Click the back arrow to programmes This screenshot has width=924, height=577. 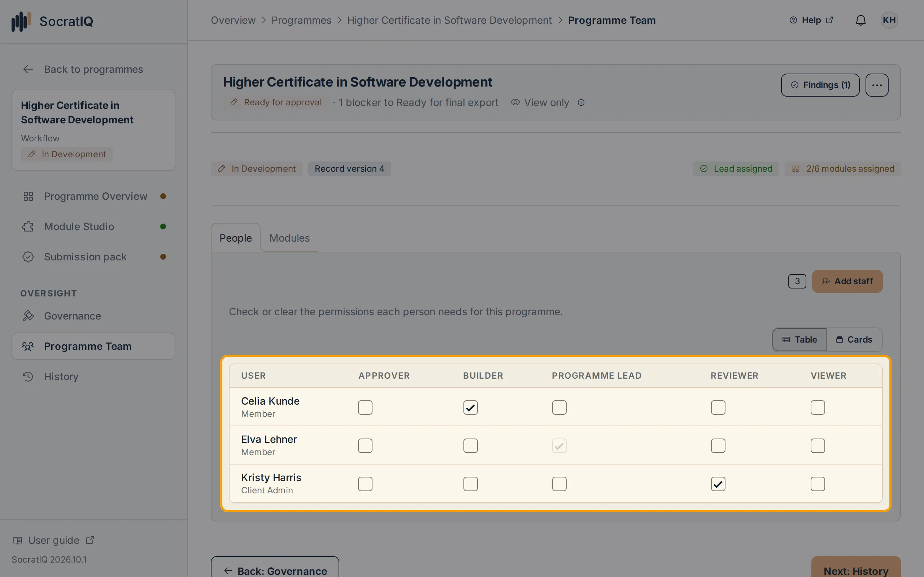[28, 70]
